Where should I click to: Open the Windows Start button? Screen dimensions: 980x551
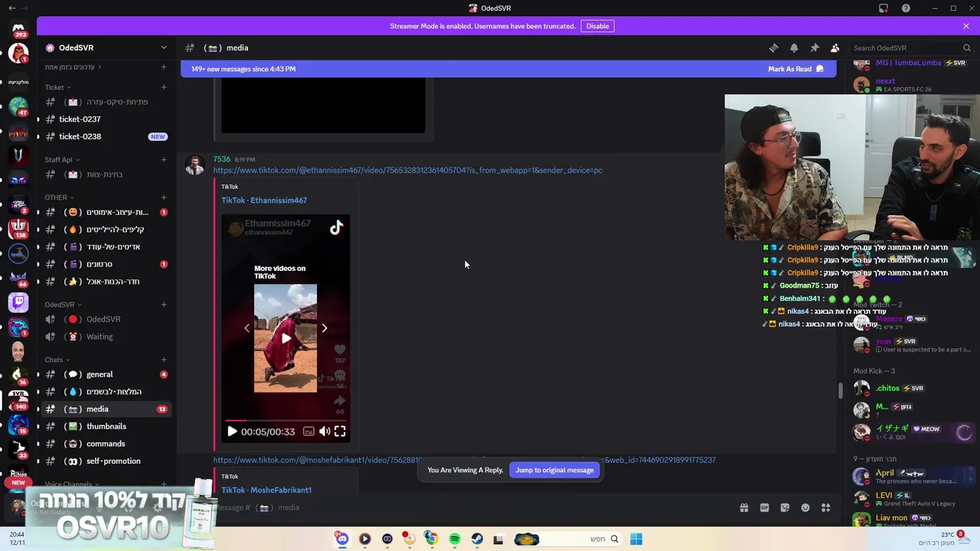point(636,539)
